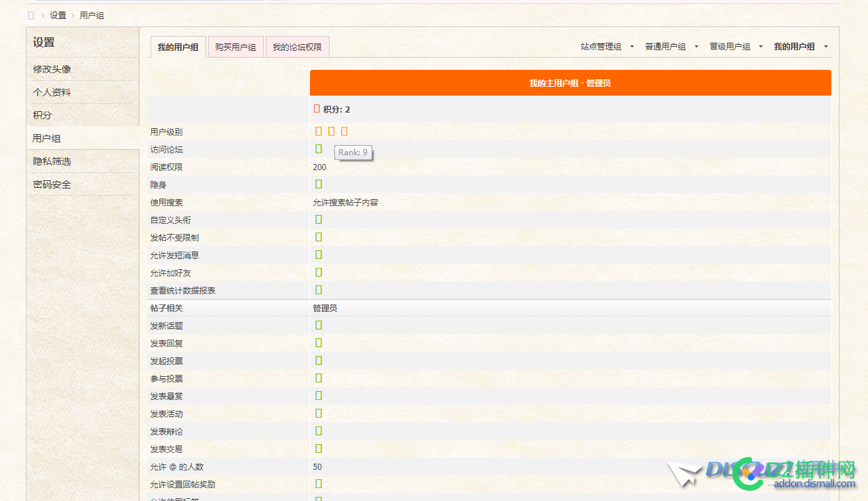Image resolution: width=868 pixels, height=501 pixels.
Task: Click the value 50 for 允许 @ 的人数
Action: (317, 466)
